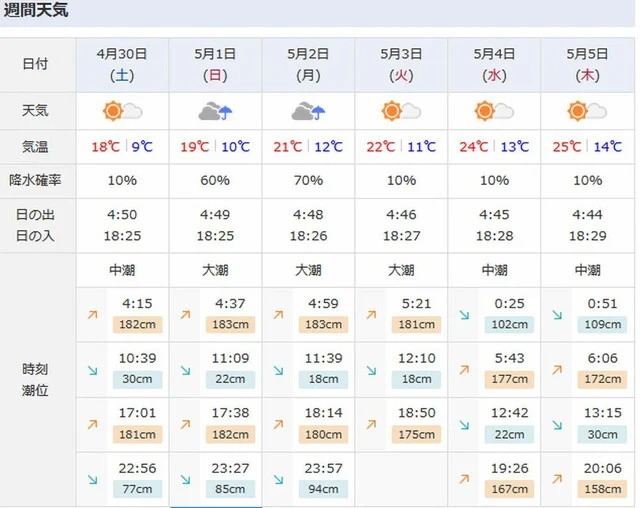Click the rainy weather icon for 5月1日

pyautogui.click(x=215, y=111)
